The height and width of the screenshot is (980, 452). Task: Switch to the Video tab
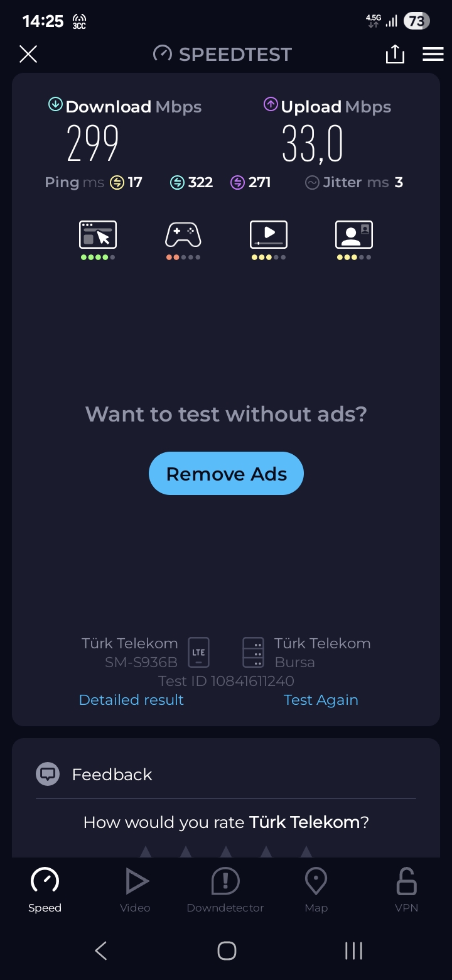point(135,890)
